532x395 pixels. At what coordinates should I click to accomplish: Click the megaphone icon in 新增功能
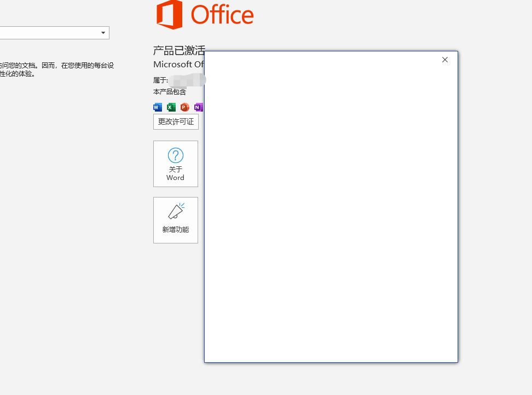point(176,211)
